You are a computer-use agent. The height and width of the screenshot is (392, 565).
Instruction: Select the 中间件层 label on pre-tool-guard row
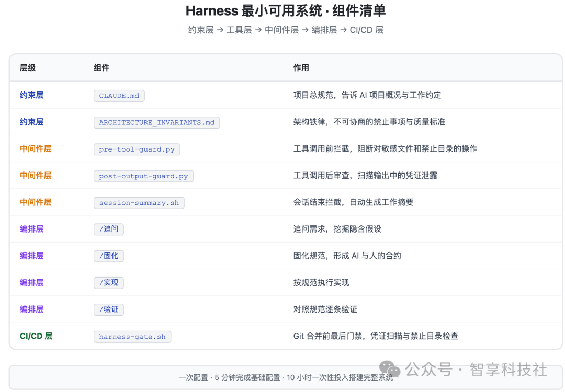(x=35, y=149)
